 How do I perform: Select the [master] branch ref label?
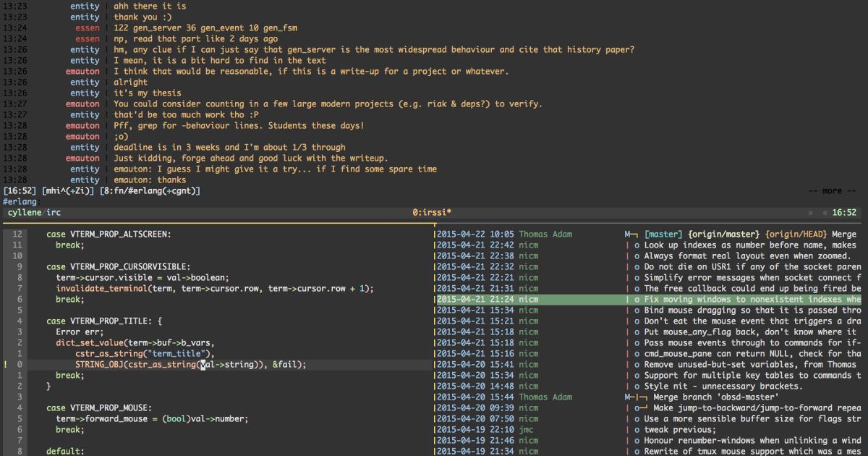click(x=663, y=235)
